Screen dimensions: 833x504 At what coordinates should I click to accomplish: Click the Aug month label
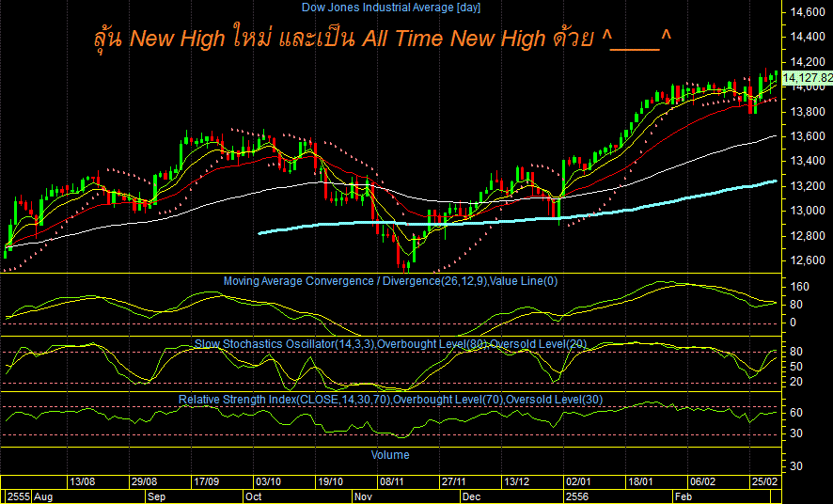(43, 497)
